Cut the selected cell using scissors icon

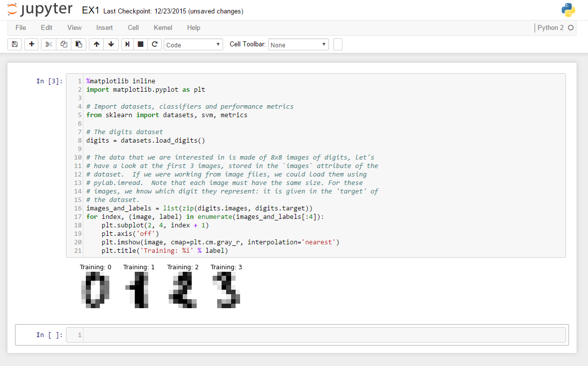tap(48, 44)
